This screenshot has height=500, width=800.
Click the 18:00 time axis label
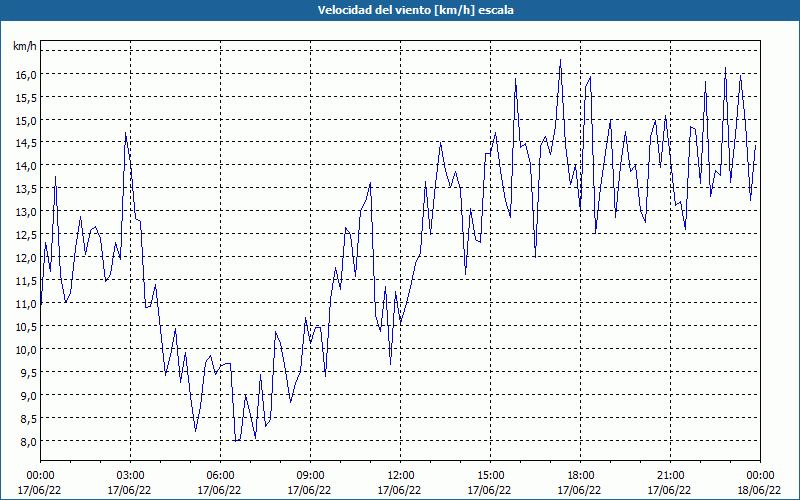[x=580, y=476]
